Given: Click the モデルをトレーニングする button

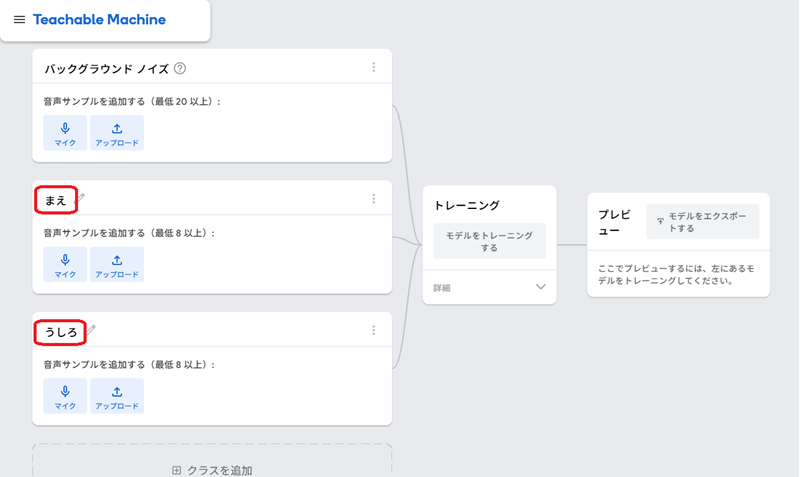Looking at the screenshot, I should tap(489, 241).
